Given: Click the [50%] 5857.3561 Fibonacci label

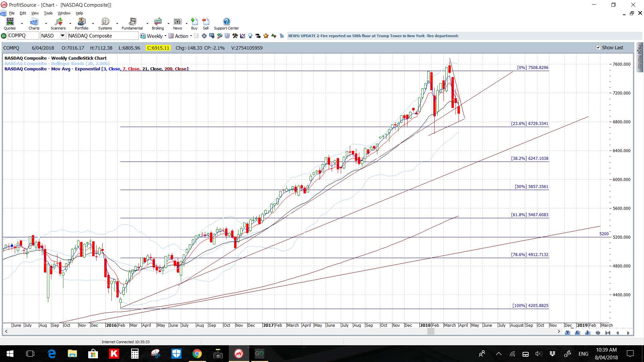Looking at the screenshot, I should click(x=532, y=186).
